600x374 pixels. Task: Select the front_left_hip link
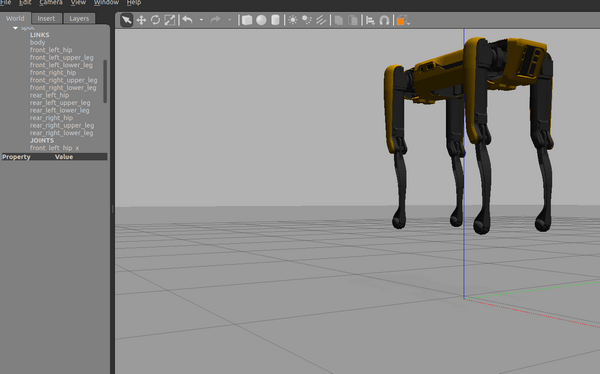(51, 50)
